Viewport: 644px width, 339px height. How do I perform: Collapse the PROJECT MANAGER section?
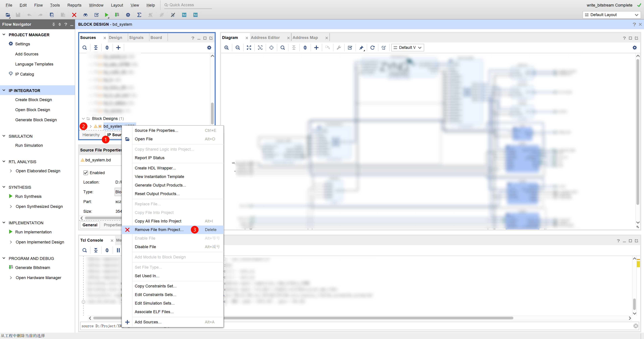tap(4, 35)
